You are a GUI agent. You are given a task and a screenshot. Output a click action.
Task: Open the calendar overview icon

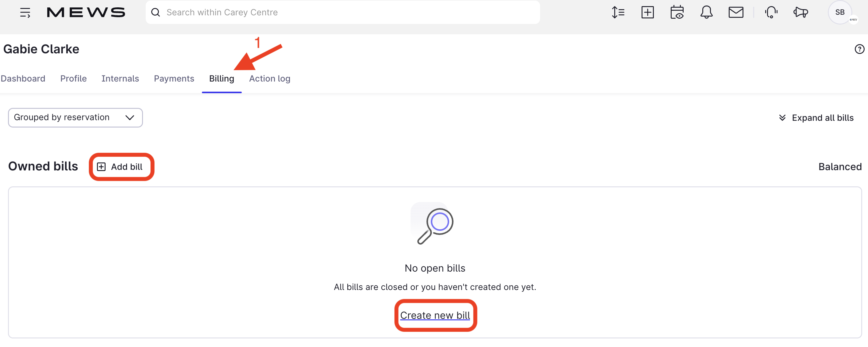[x=677, y=13]
